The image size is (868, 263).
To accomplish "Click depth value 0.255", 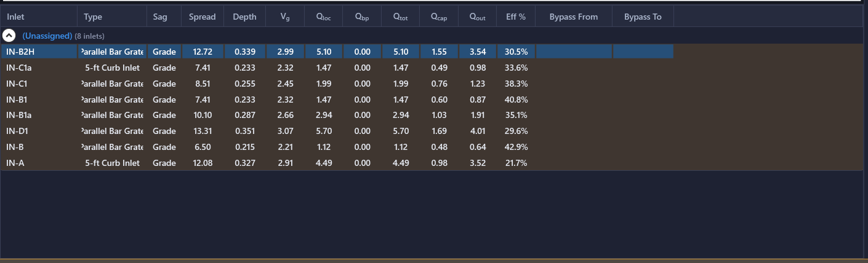I will (x=244, y=84).
